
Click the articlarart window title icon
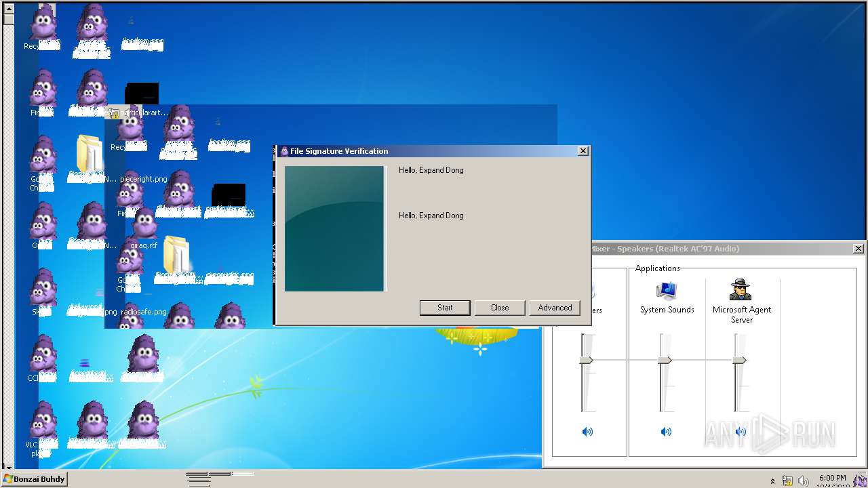pos(114,113)
